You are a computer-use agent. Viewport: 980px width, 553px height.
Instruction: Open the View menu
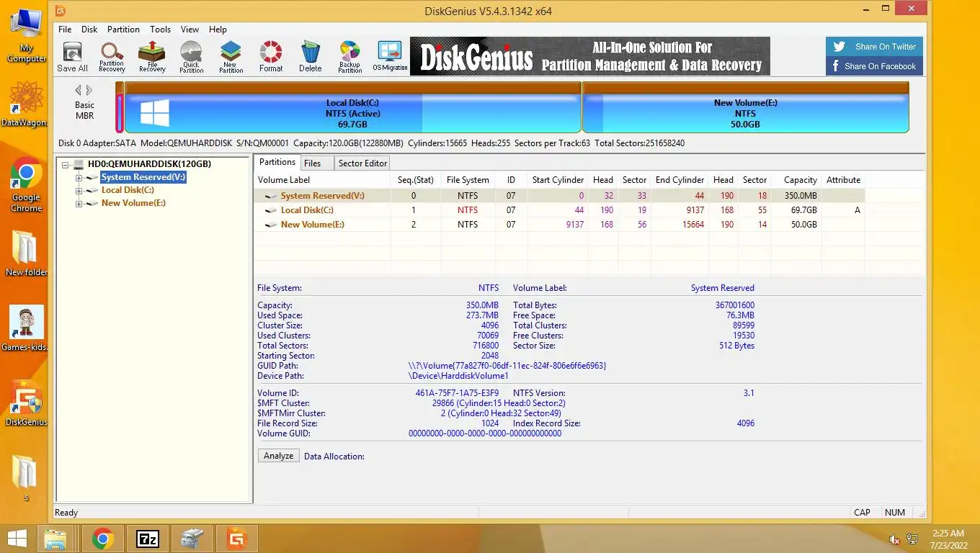[x=190, y=30]
